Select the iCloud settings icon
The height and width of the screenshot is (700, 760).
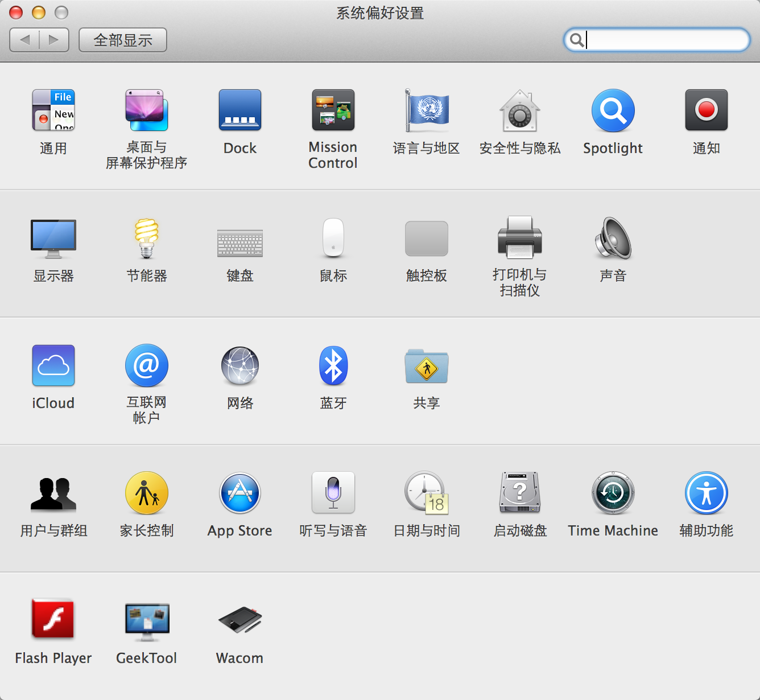point(53,366)
